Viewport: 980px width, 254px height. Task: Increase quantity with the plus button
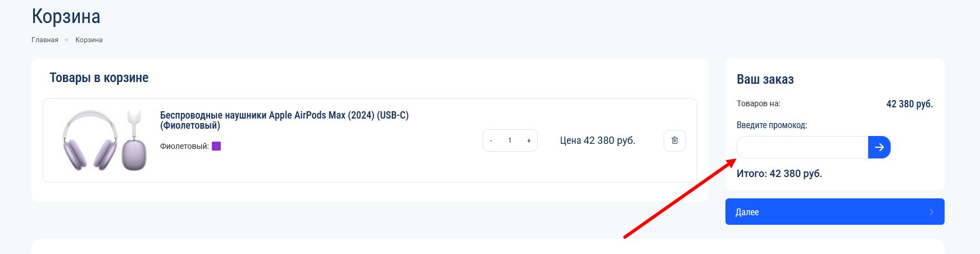[x=529, y=140]
